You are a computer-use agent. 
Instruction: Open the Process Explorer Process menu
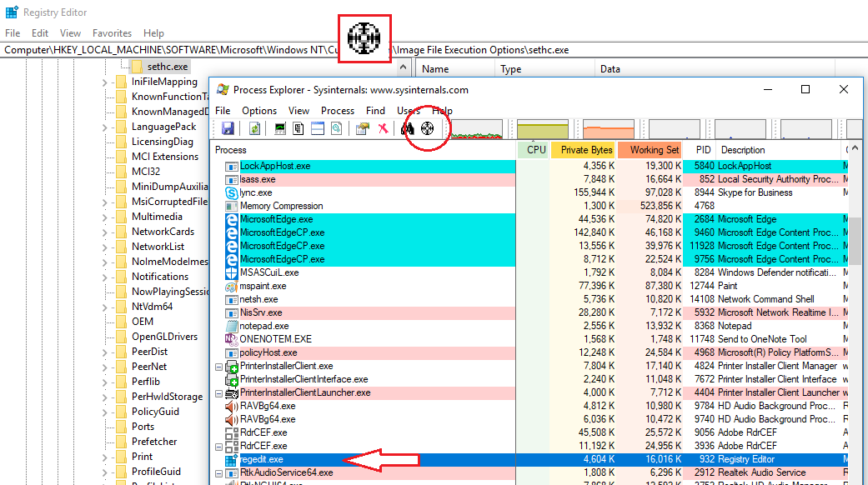pos(338,111)
